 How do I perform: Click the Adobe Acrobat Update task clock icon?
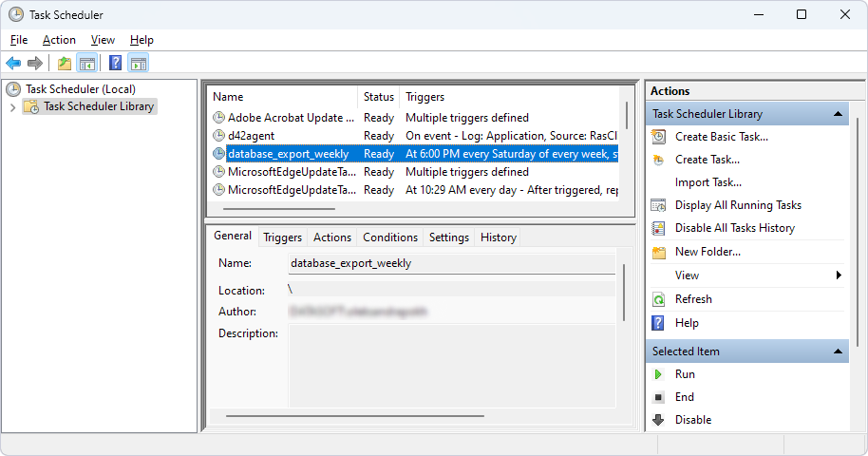[219, 118]
